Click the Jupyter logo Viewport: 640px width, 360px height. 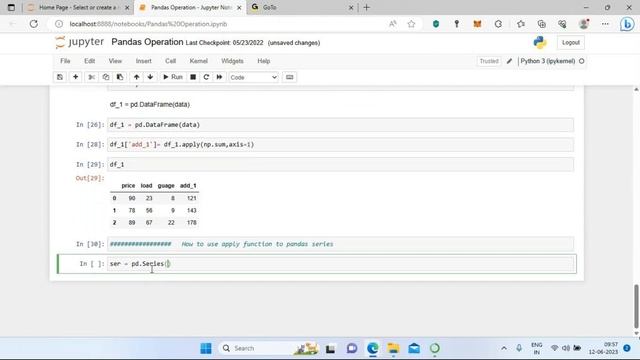pyautogui.click(x=80, y=42)
